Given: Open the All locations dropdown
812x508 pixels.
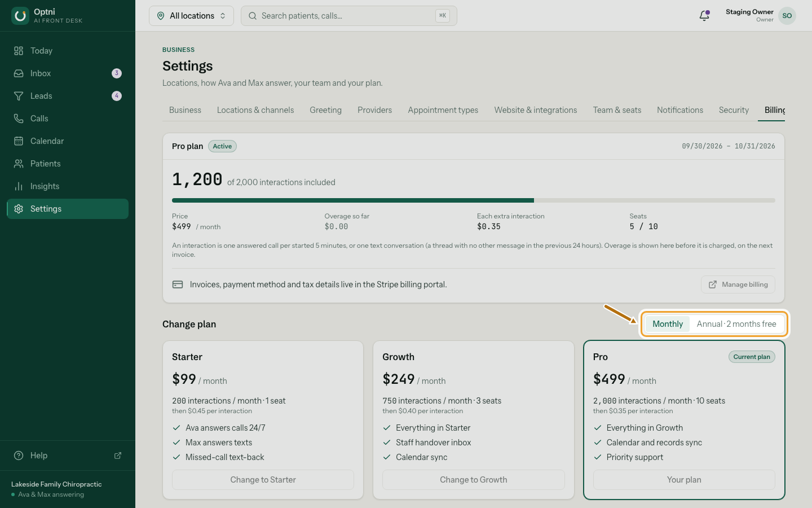Looking at the screenshot, I should point(191,16).
